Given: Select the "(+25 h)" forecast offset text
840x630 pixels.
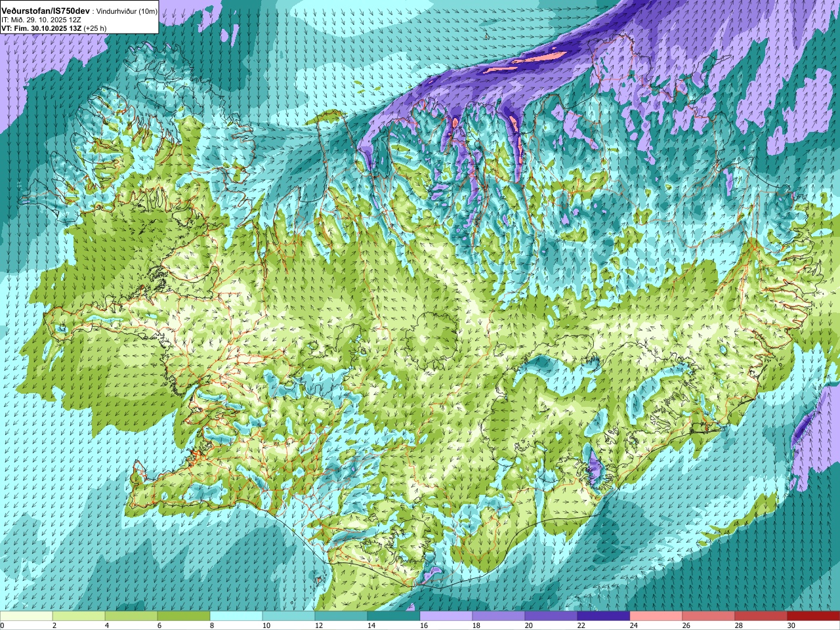Looking at the screenshot, I should pos(95,28).
